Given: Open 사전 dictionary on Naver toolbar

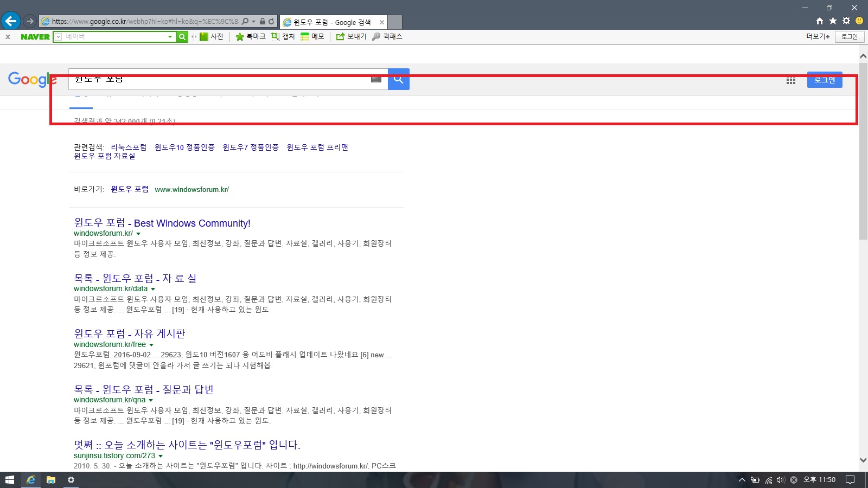Looking at the screenshot, I should pos(212,37).
